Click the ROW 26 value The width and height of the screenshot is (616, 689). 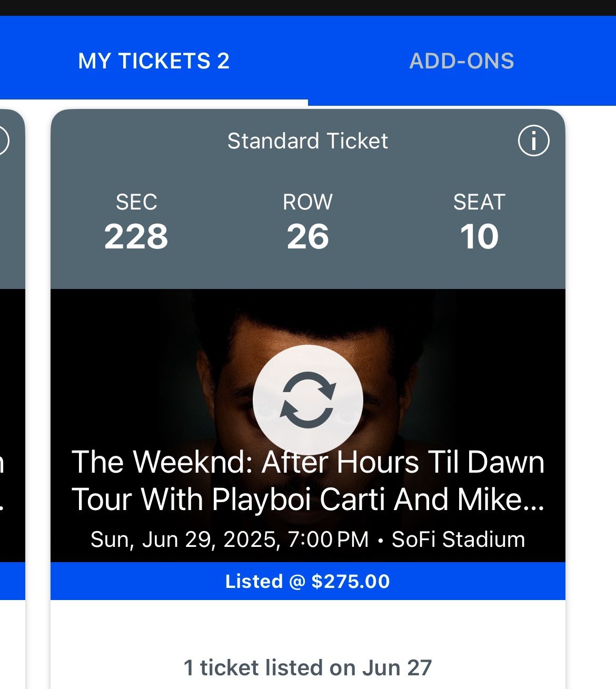pyautogui.click(x=308, y=236)
